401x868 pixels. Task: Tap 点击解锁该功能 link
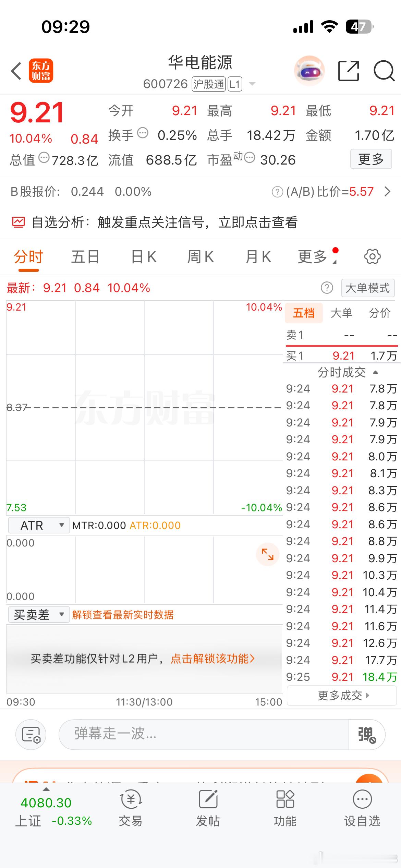pos(213,659)
